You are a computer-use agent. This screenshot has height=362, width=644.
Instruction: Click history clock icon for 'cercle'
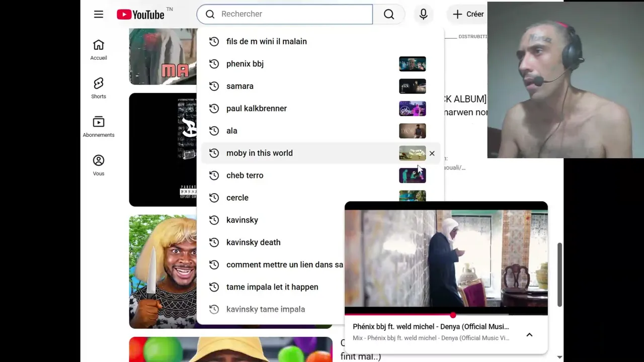[214, 198]
